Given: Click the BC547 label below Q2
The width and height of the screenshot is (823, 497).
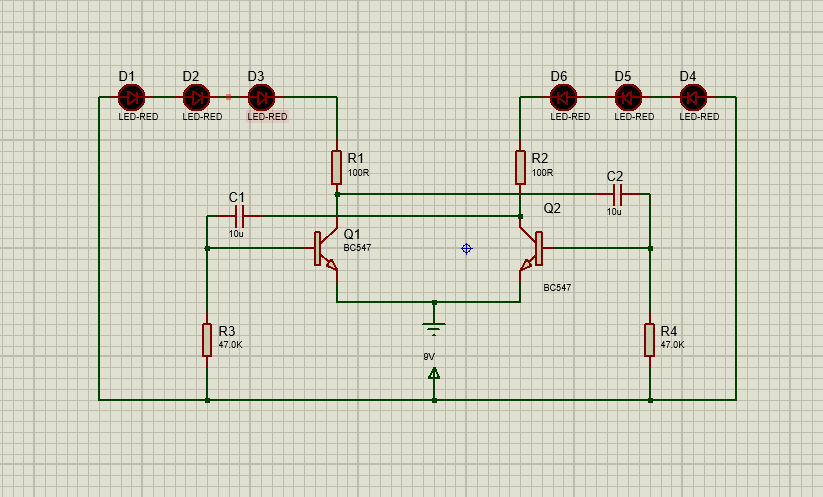Looking at the screenshot, I should click(x=557, y=288).
